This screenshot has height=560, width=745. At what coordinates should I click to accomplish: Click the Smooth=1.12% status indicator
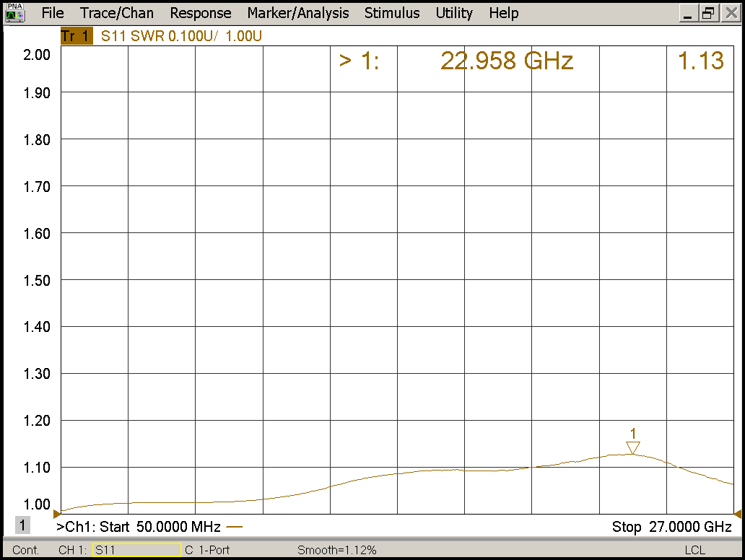pyautogui.click(x=337, y=551)
